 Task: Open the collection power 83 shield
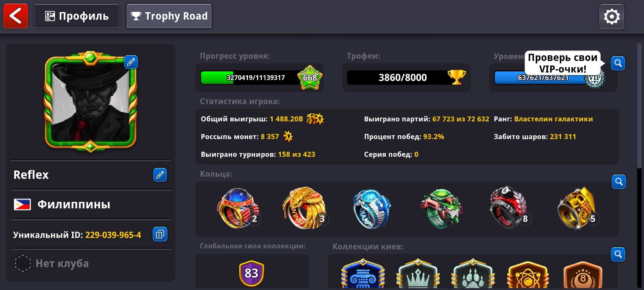[251, 273]
